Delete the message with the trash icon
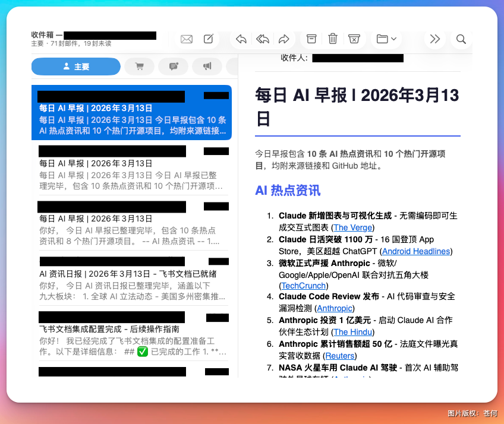This screenshot has width=504, height=424. pyautogui.click(x=333, y=39)
